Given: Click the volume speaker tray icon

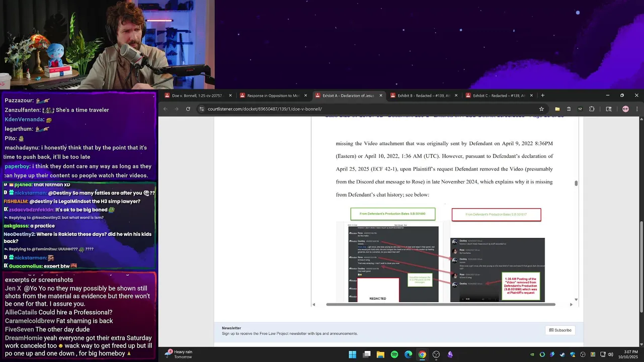Looking at the screenshot, I should point(610,354).
